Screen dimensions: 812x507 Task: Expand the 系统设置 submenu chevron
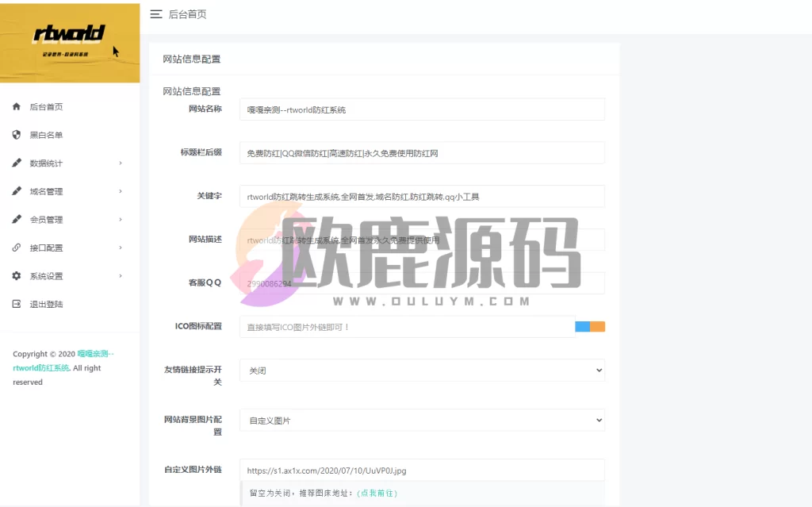pyautogui.click(x=121, y=275)
